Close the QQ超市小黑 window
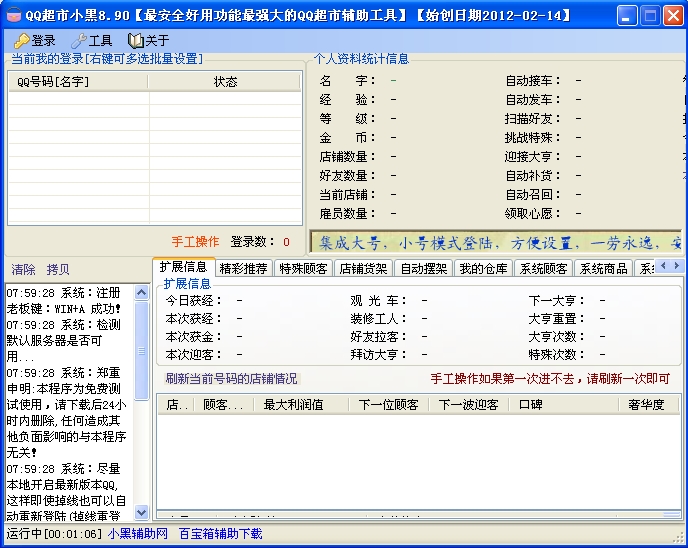Screen dimensions: 688x548 674,16
